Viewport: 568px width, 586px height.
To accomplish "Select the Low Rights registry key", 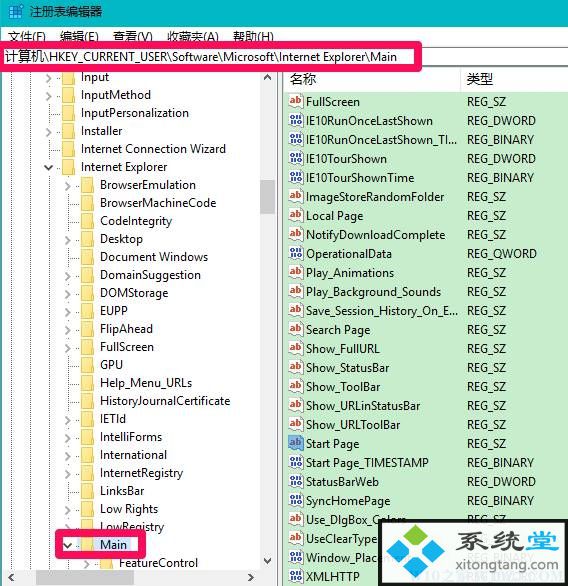I will [x=129, y=509].
